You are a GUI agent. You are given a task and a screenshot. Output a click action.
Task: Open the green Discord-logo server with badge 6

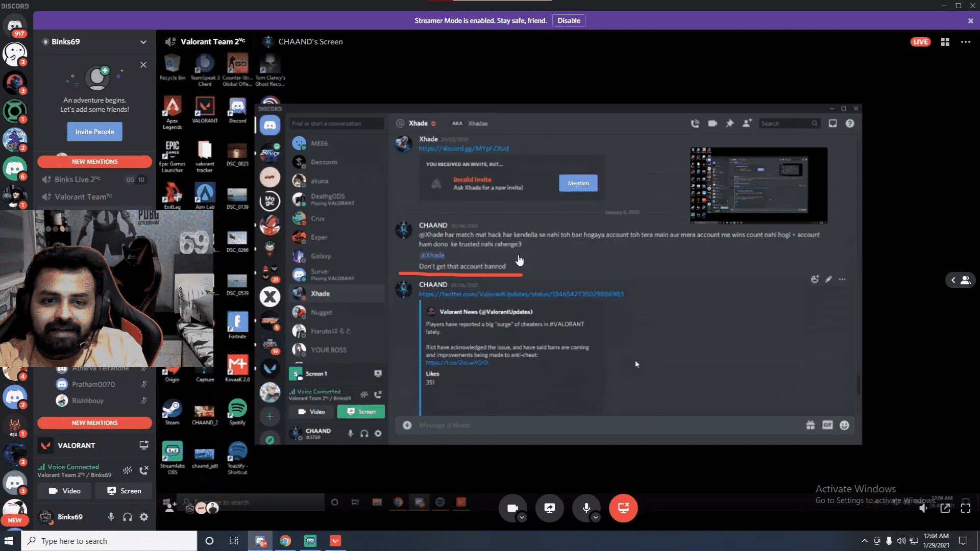click(x=15, y=168)
